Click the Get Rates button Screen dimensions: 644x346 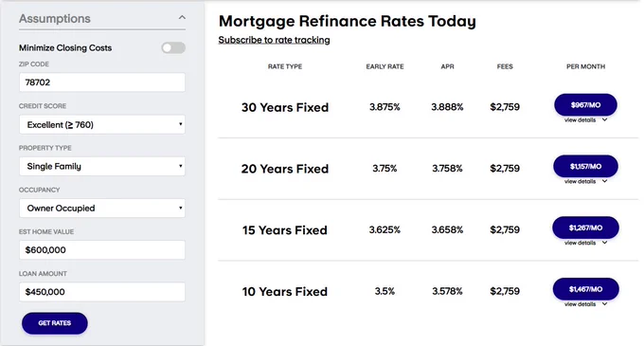point(55,323)
